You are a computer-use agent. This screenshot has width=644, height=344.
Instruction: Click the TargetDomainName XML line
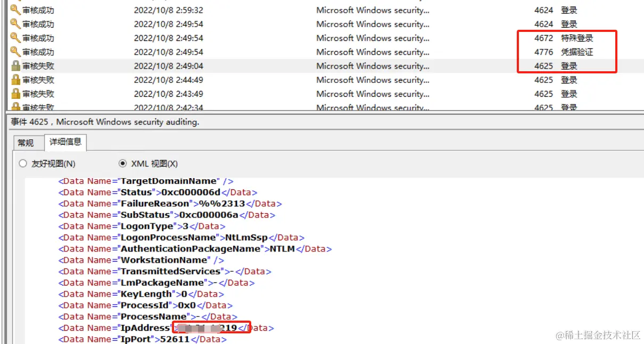click(x=146, y=181)
